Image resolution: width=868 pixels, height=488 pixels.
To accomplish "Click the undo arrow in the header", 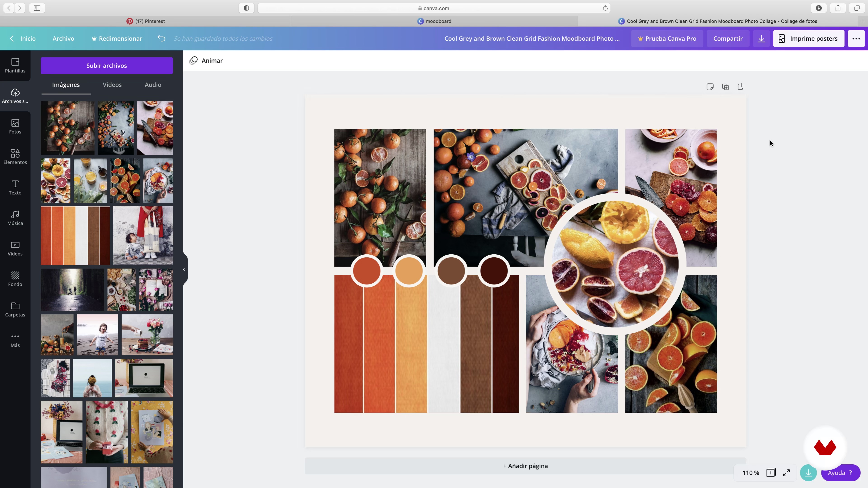I will (161, 38).
